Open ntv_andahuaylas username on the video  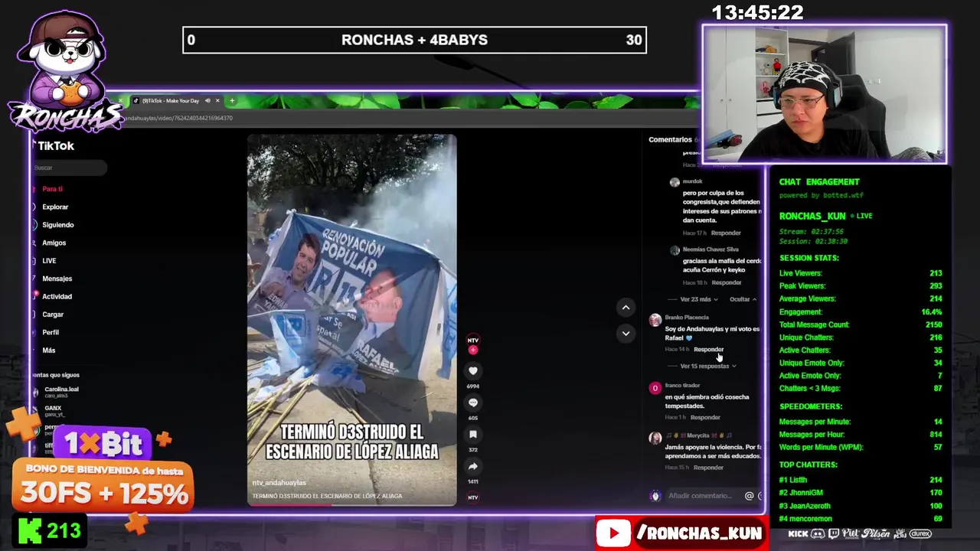[x=279, y=483]
